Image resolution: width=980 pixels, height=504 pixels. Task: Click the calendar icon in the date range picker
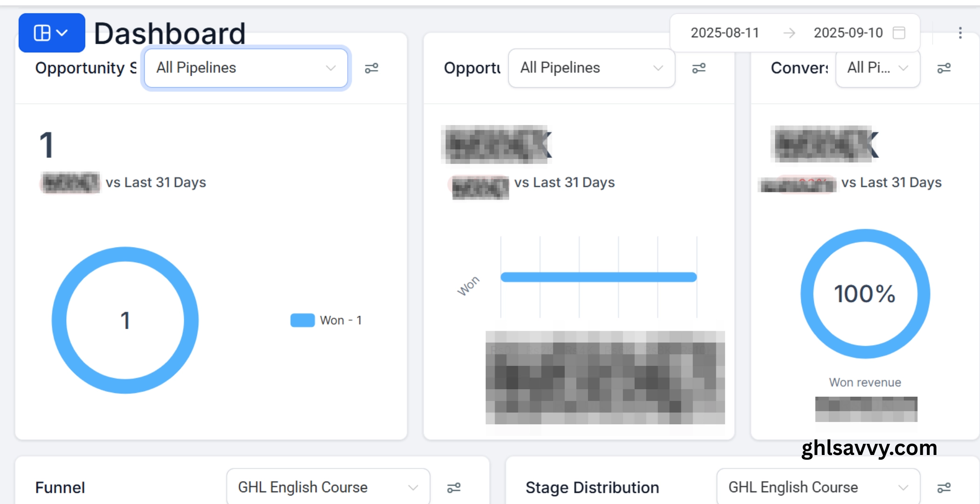point(899,33)
